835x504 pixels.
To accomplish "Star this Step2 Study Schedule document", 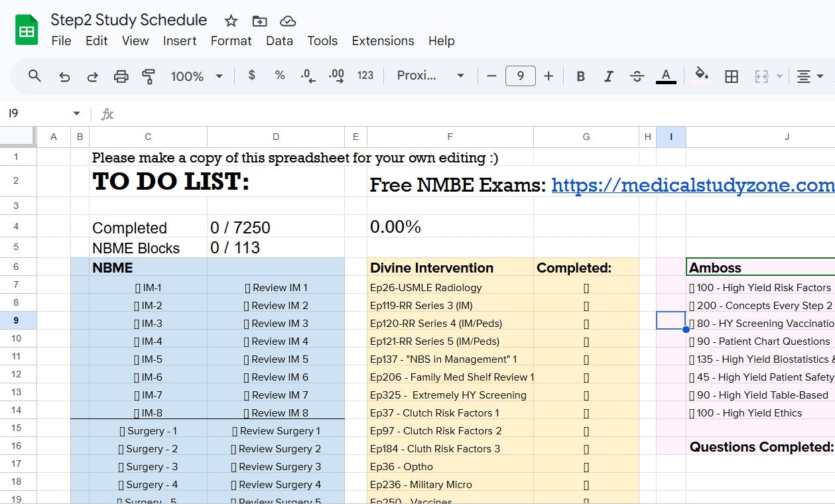I will click(x=231, y=21).
